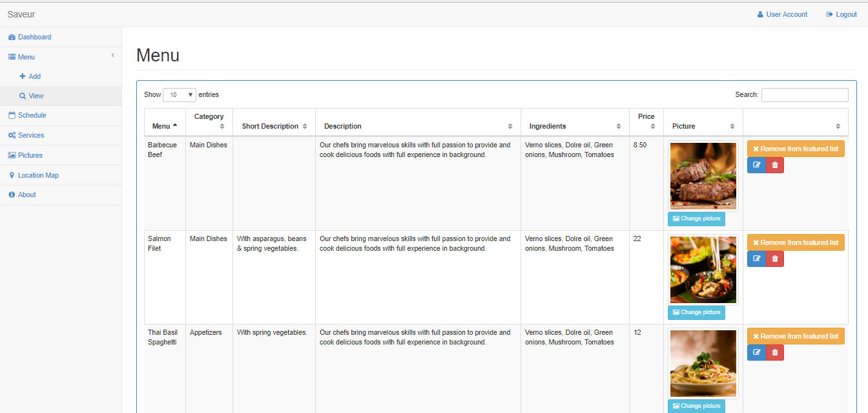868x413 pixels.
Task: Delete Thai Basil Spaghetti with trash icon
Action: pos(775,353)
